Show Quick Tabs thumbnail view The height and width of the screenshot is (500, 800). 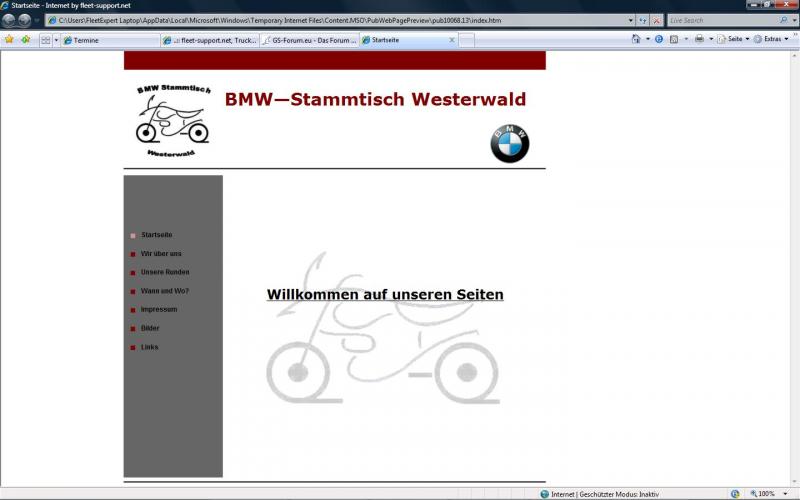point(46,40)
